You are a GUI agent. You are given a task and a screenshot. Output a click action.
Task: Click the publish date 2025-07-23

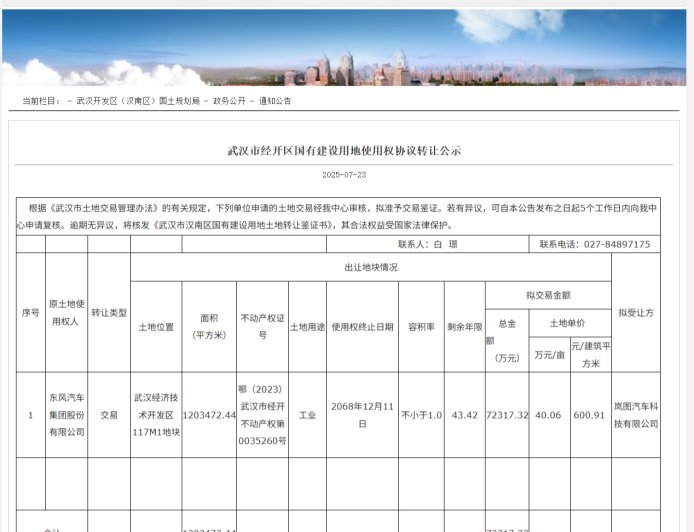344,175
